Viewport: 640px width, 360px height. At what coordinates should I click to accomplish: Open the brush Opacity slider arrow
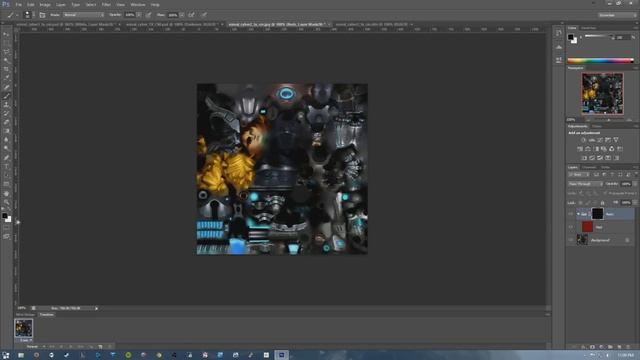tap(139, 15)
